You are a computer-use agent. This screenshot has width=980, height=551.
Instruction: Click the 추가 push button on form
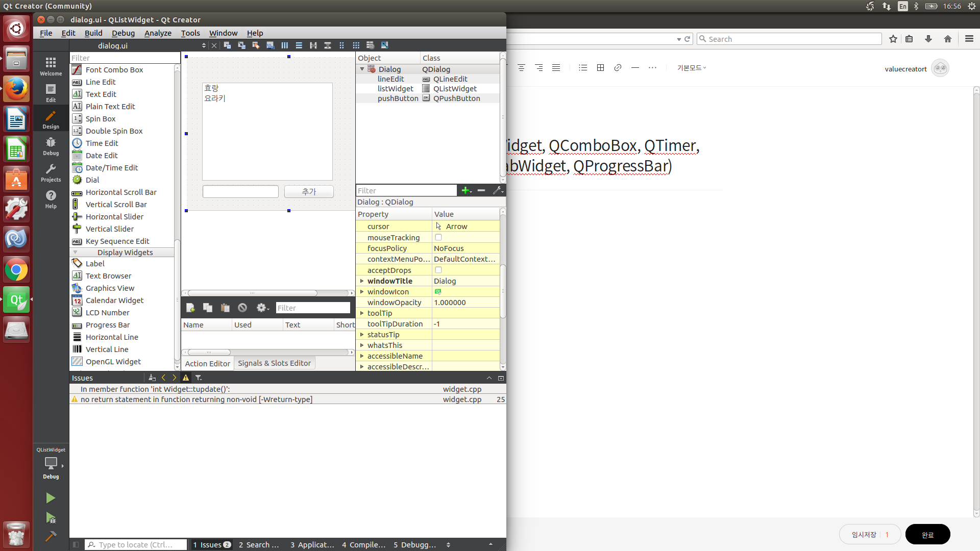(309, 191)
